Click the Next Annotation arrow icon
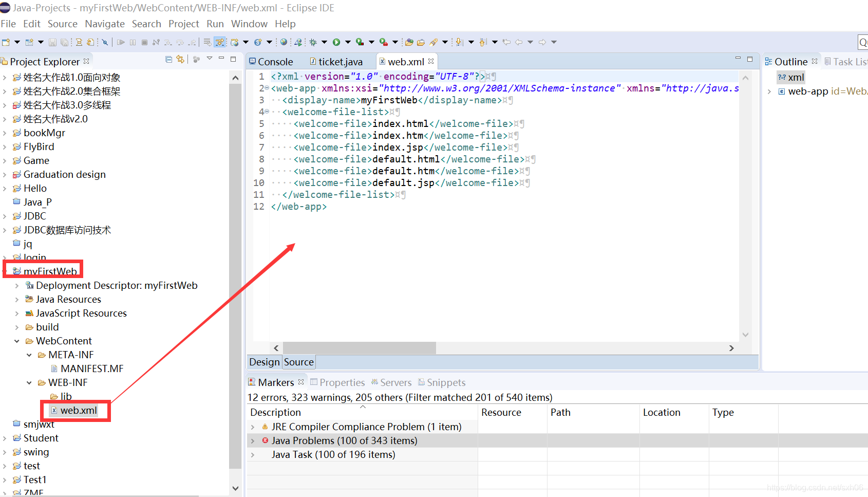 pyautogui.click(x=459, y=42)
